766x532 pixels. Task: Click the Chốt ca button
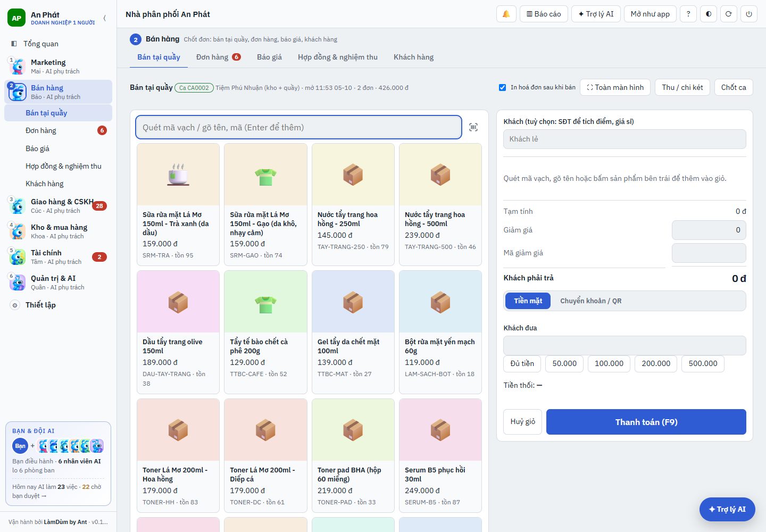[734, 87]
